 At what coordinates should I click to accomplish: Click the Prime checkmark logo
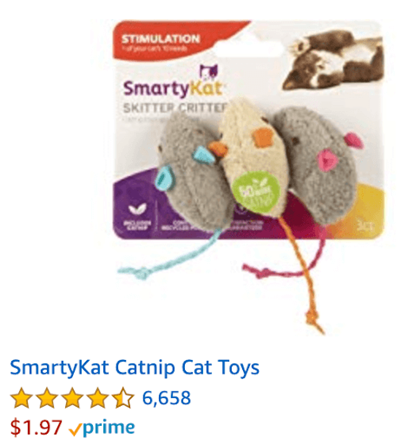[102, 428]
